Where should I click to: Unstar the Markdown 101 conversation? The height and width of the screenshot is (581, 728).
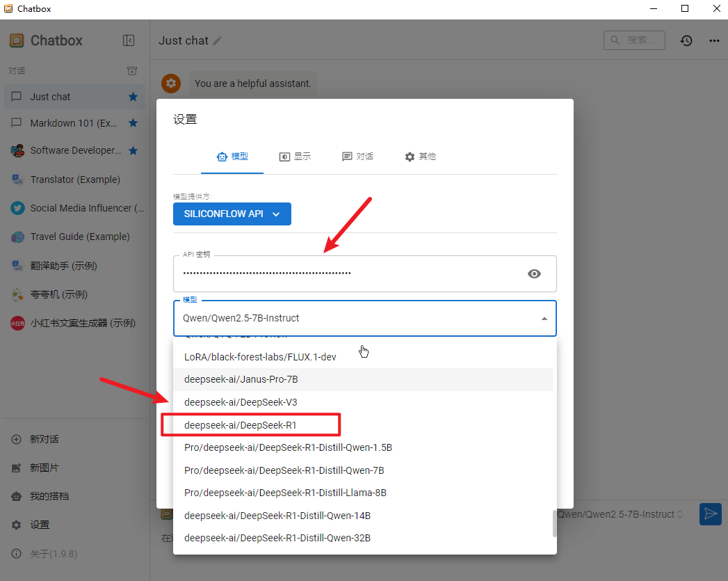(134, 123)
